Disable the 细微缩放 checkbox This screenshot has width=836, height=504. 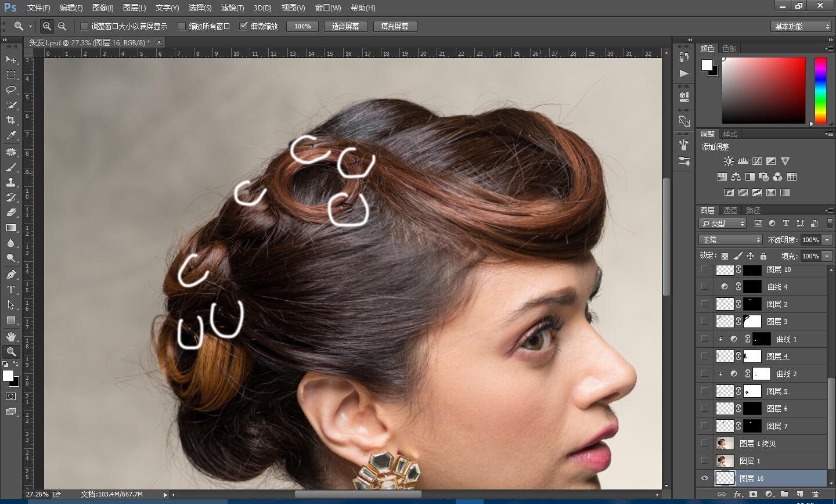[243, 26]
